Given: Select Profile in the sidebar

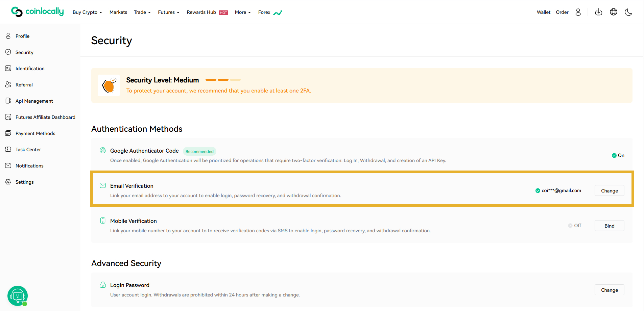Looking at the screenshot, I should click(x=22, y=36).
